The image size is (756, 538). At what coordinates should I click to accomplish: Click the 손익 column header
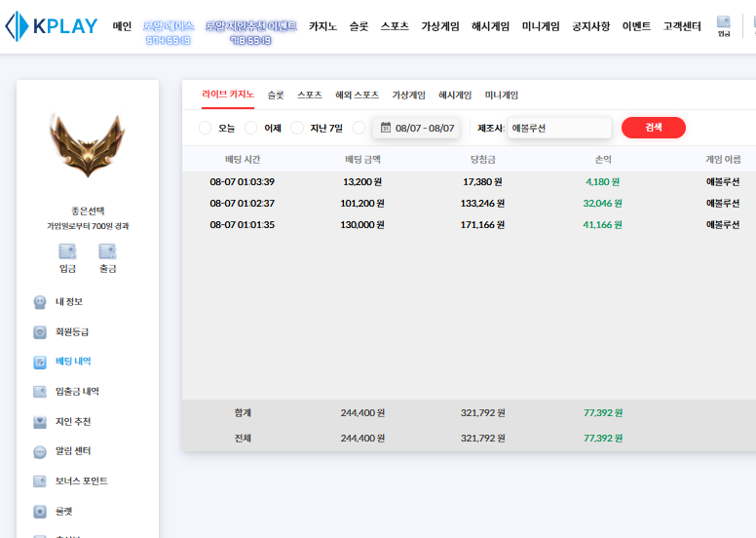(603, 160)
